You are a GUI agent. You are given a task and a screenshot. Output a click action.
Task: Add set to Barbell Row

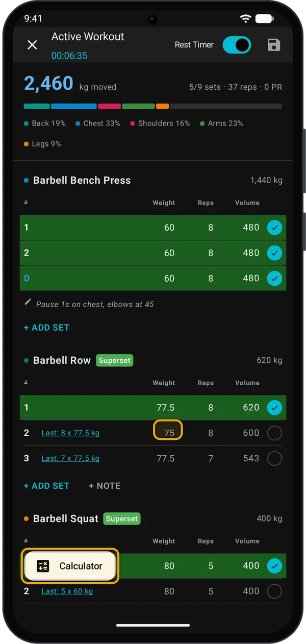(46, 486)
